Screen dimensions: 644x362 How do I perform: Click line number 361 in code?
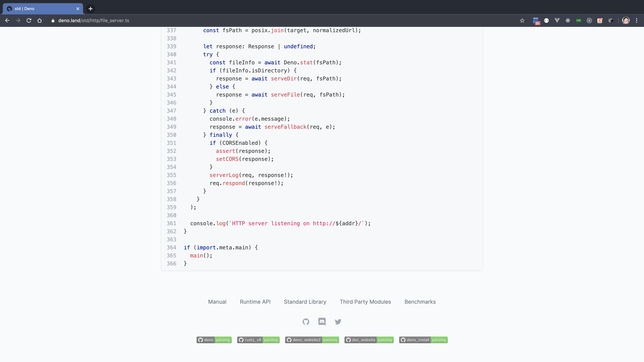[x=171, y=223]
